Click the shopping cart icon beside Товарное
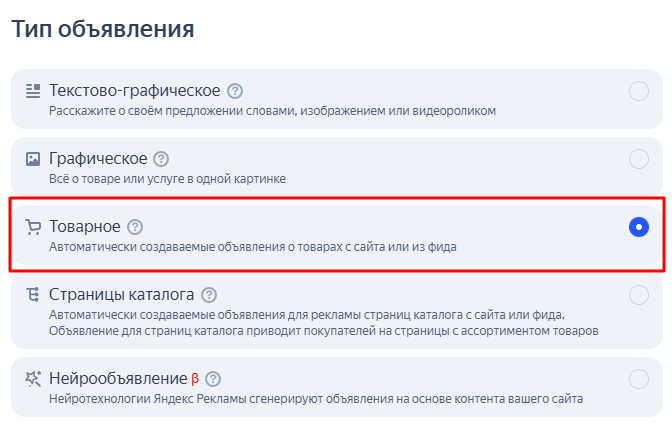The image size is (672, 433). [x=33, y=227]
